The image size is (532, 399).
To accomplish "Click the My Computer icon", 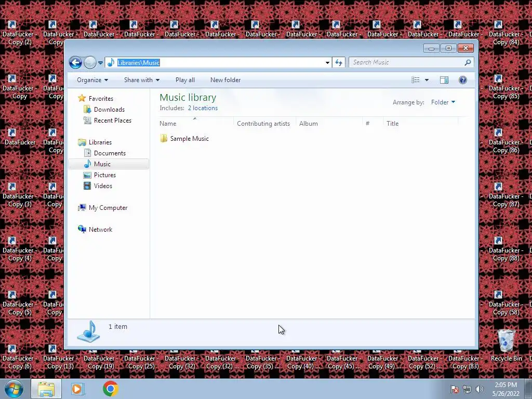I will pos(82,208).
